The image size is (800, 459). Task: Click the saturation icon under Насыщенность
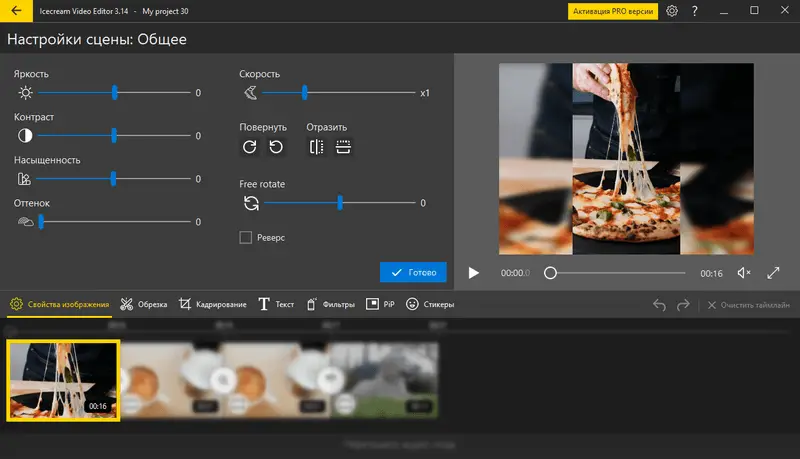[24, 179]
